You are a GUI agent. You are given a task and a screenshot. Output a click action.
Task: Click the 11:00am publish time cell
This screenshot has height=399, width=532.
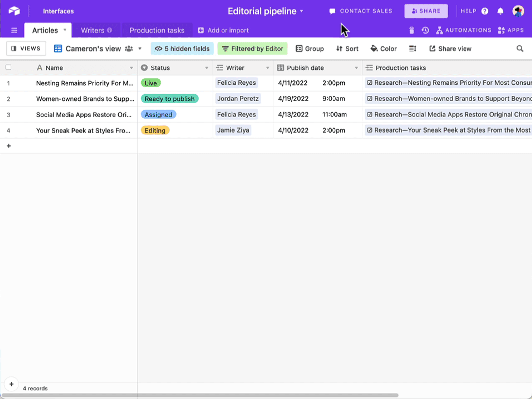point(334,115)
